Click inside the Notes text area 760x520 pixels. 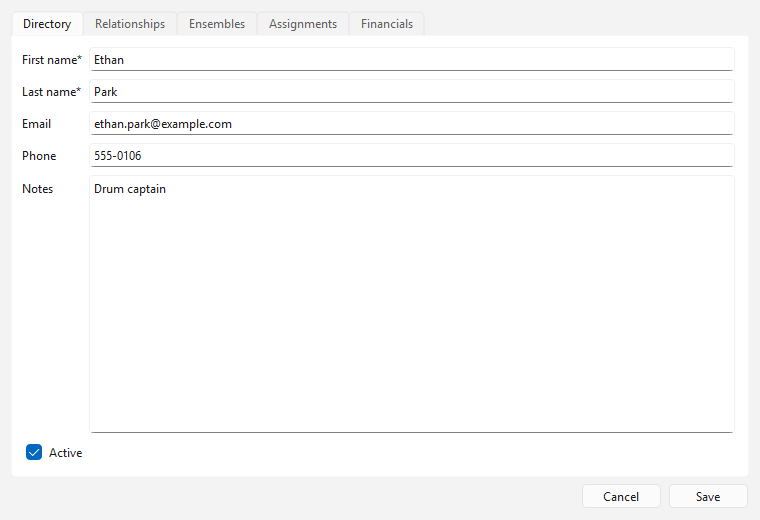[412, 304]
